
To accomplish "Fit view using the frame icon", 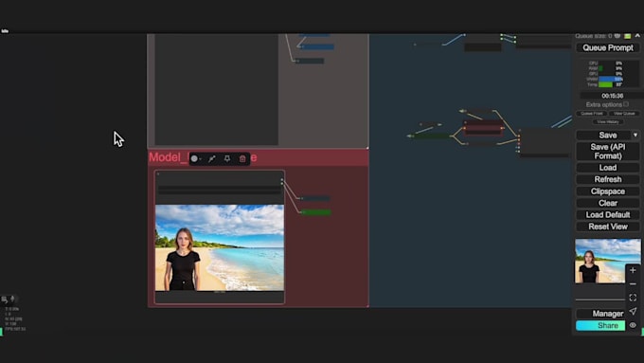I will point(633,298).
